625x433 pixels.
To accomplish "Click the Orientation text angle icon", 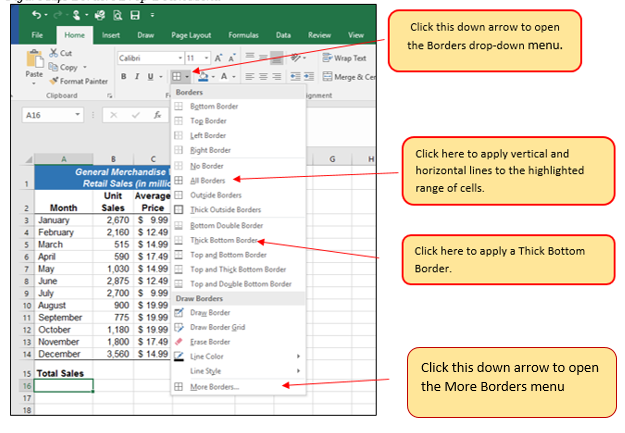I will (296, 58).
